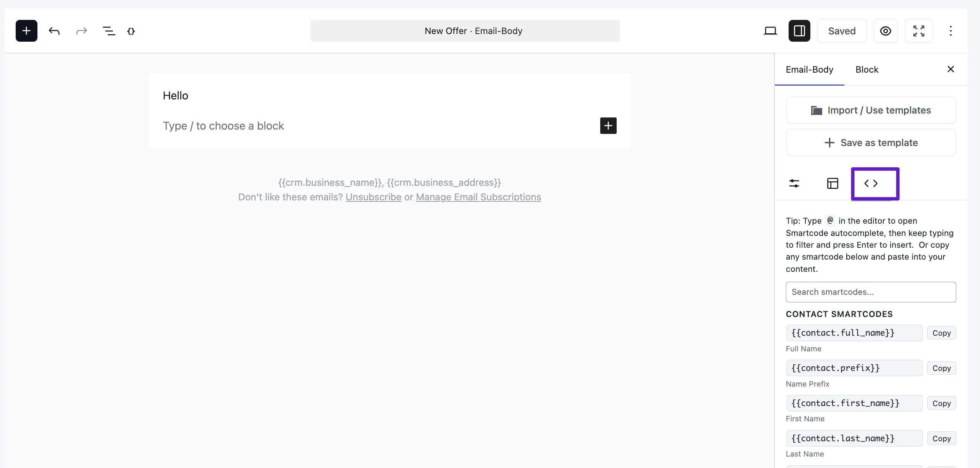Open the New Offer · Email-Body title bar
Image resolution: width=980 pixels, height=468 pixels.
pos(465,31)
